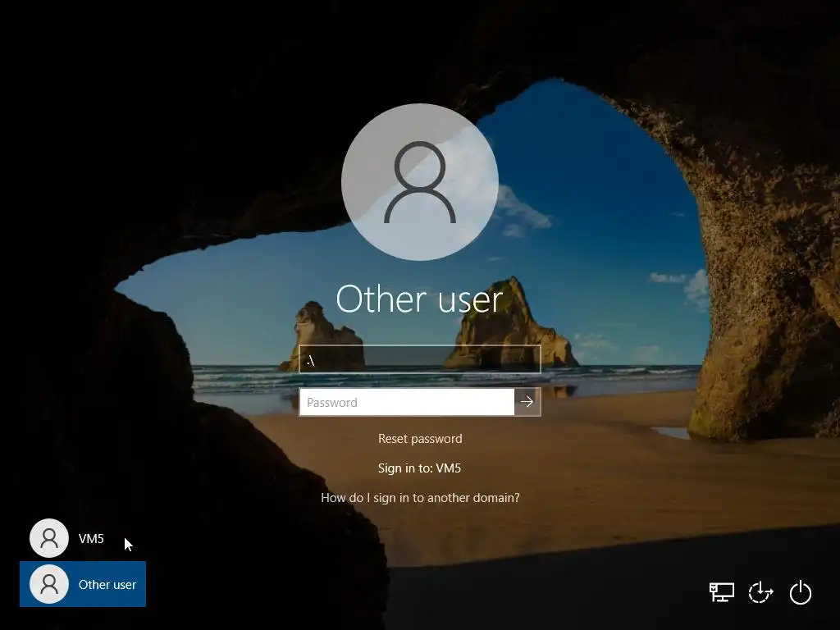The width and height of the screenshot is (840, 630).
Task: Click the 'Other user' heading text
Action: [419, 299]
